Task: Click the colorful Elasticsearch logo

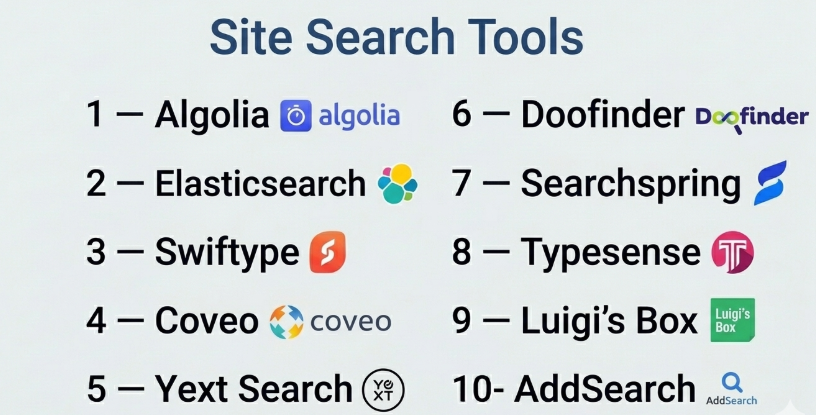Action: click(x=397, y=184)
